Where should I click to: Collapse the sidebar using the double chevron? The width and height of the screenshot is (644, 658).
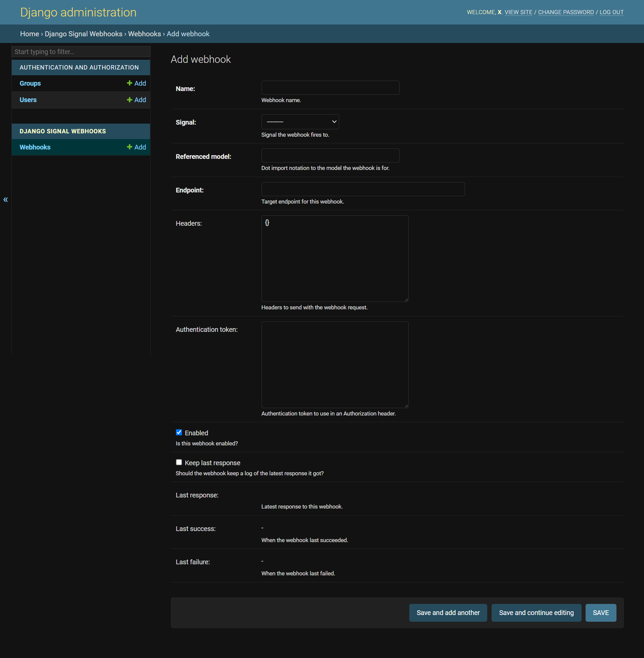5,200
